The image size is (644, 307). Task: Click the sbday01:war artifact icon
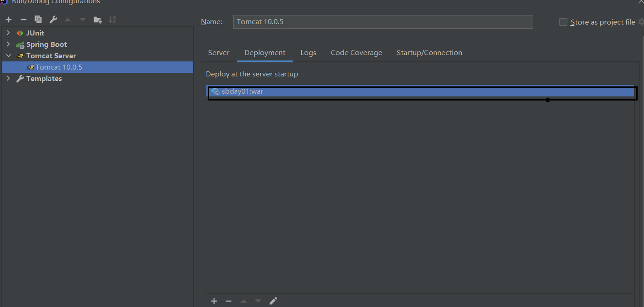215,91
